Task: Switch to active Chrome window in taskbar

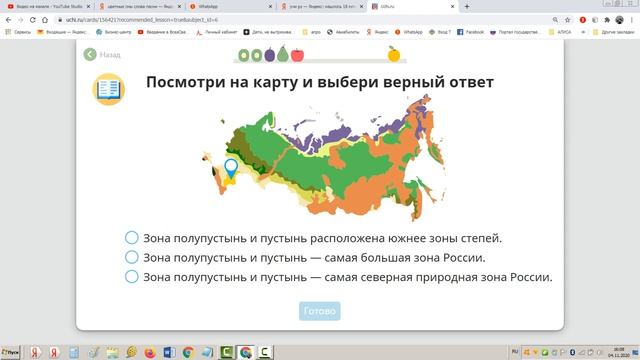Action: 245,352
